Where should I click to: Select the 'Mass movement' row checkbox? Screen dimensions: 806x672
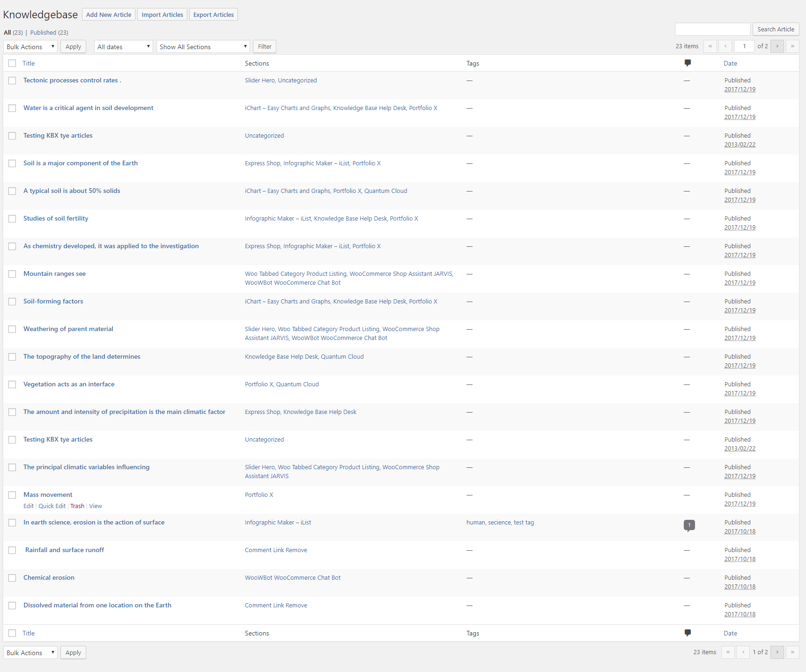(12, 495)
